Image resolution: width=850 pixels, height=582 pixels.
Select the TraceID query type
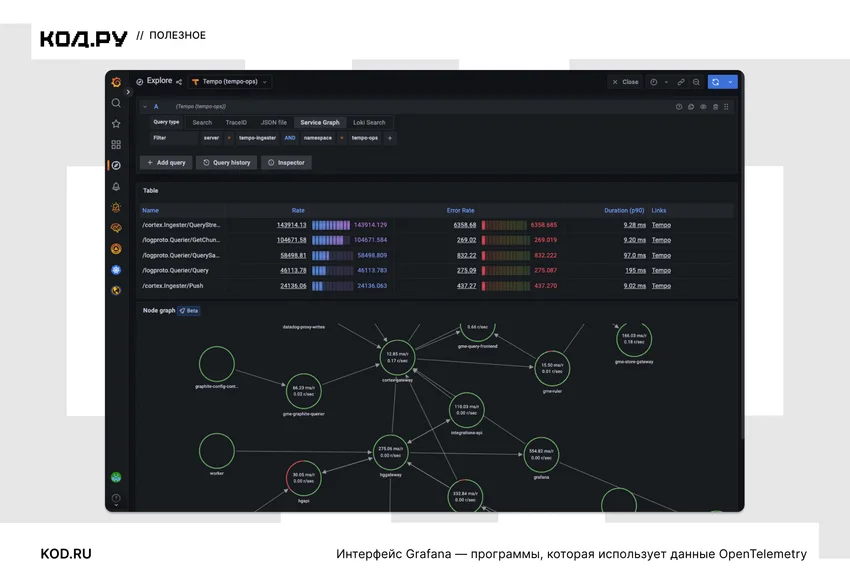(x=236, y=122)
